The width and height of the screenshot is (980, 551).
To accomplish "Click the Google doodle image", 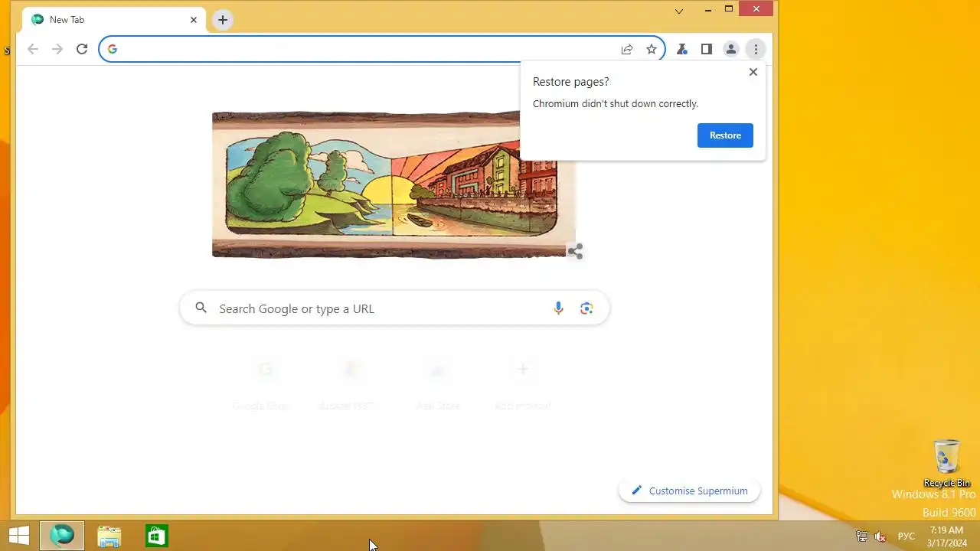I will [x=394, y=184].
